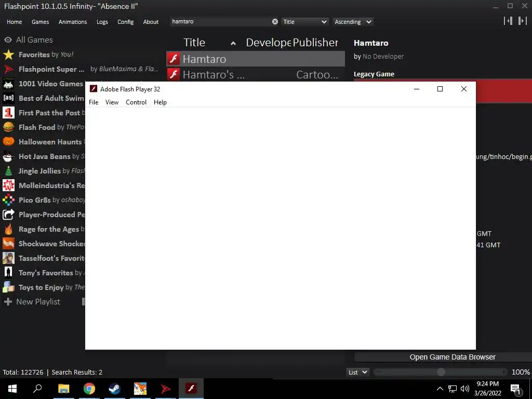
Task: Click the Pico Gr8s colorful icon
Action: 8,200
